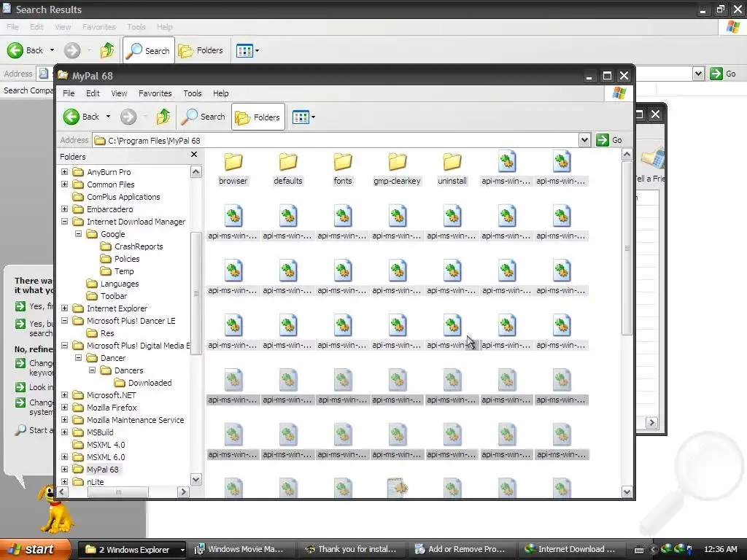This screenshot has height=560, width=747.
Task: Expand the MyPal 68 tree node
Action: (x=65, y=469)
